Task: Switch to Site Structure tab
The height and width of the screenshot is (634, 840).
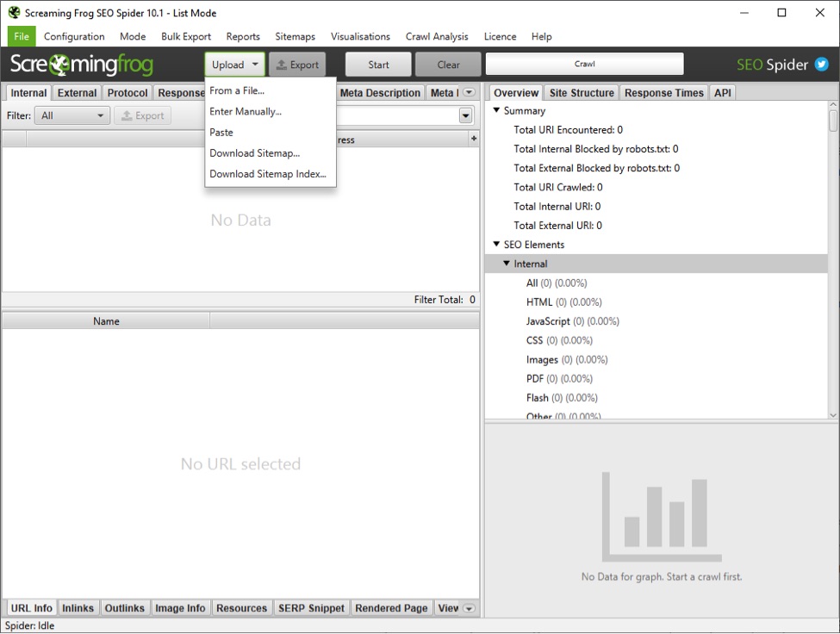Action: (x=582, y=93)
